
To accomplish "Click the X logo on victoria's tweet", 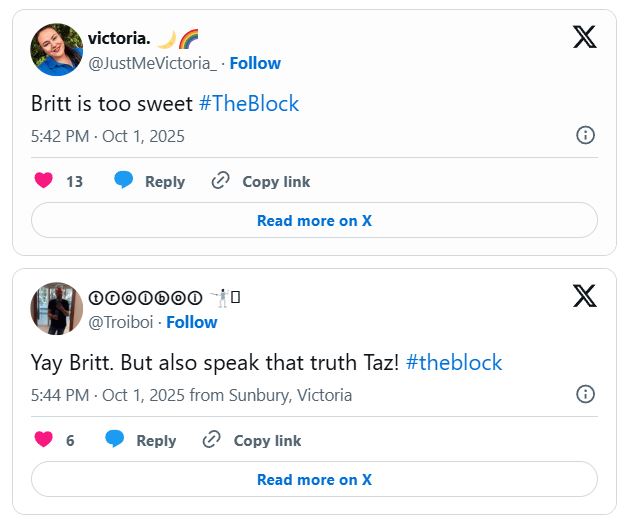I will (x=584, y=37).
